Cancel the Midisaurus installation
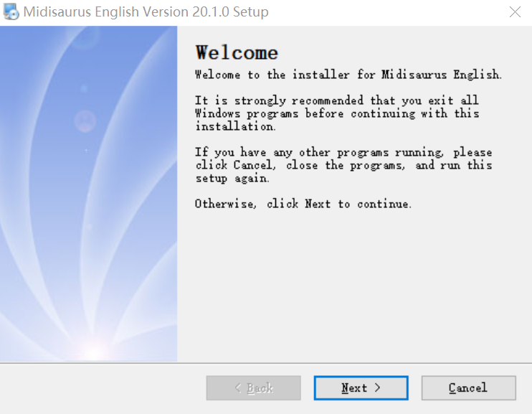 (x=469, y=388)
